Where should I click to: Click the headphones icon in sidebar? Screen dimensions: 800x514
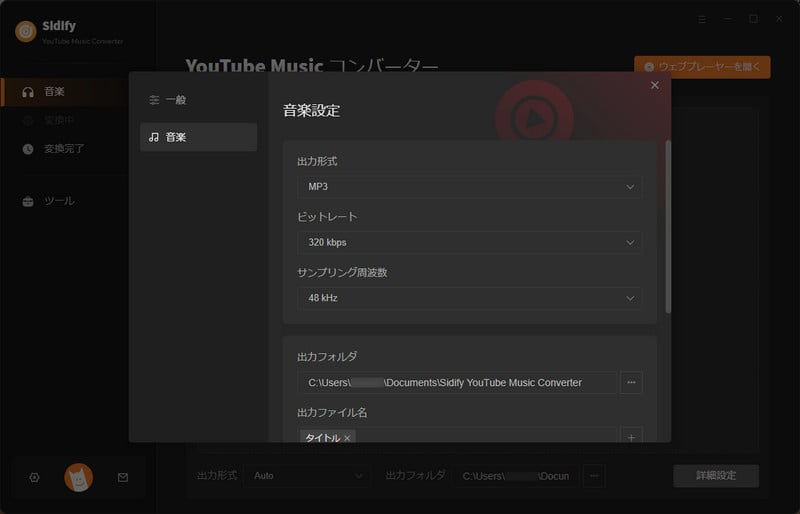[28, 92]
